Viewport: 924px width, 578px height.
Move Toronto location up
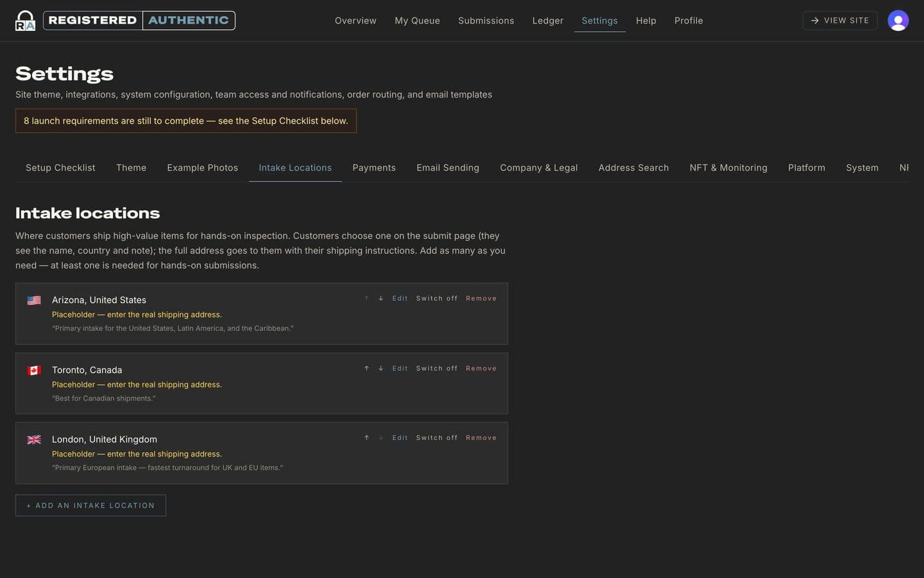(366, 369)
